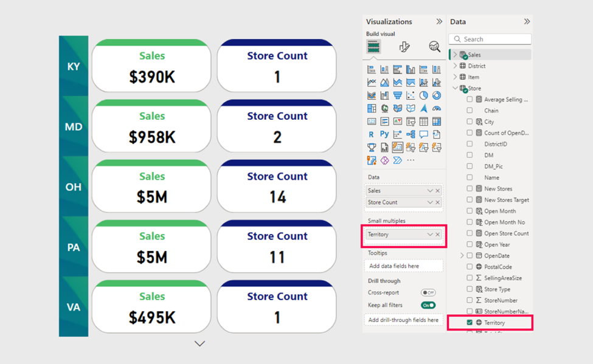Select the R script visual icon
This screenshot has height=364, width=593.
tap(372, 134)
